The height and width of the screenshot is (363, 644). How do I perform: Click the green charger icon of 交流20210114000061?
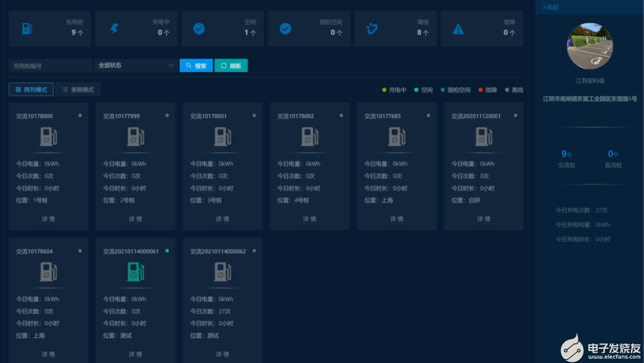coord(135,272)
